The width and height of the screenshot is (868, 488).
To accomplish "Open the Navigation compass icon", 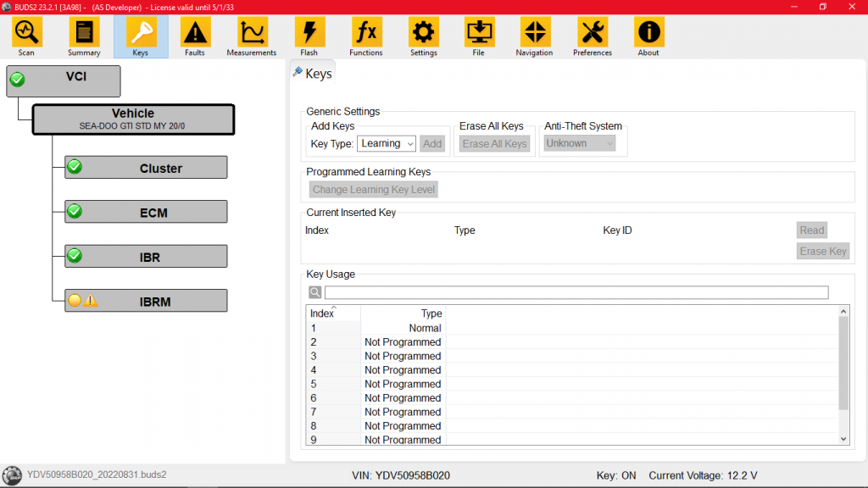I will point(534,33).
